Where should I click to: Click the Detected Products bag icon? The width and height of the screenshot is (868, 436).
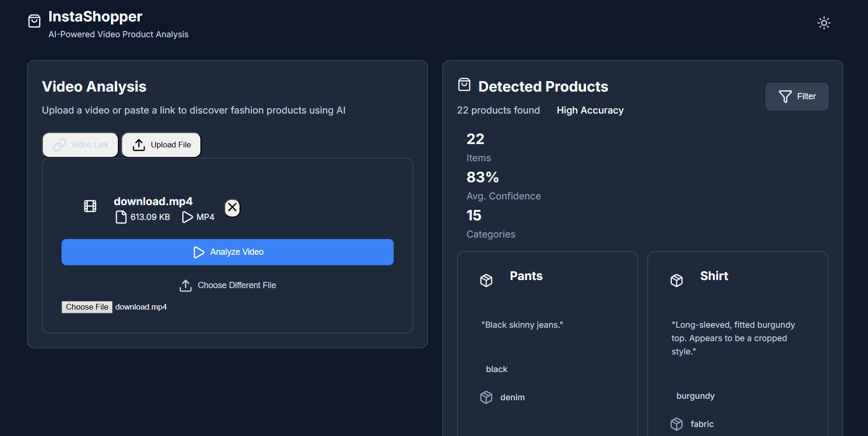click(x=464, y=85)
